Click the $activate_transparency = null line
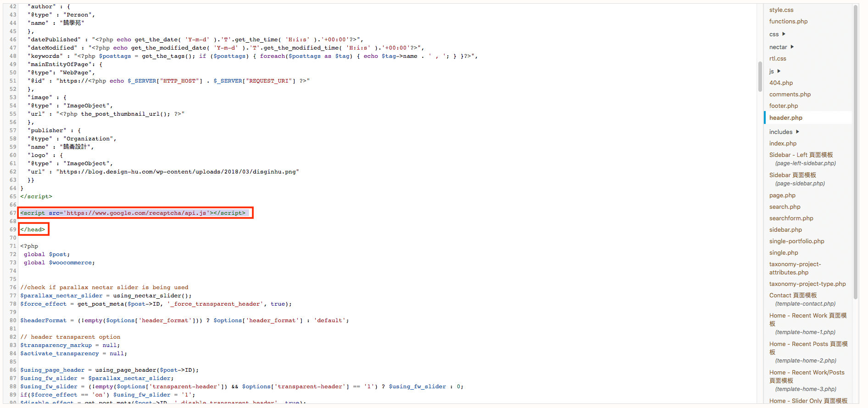 (74, 353)
